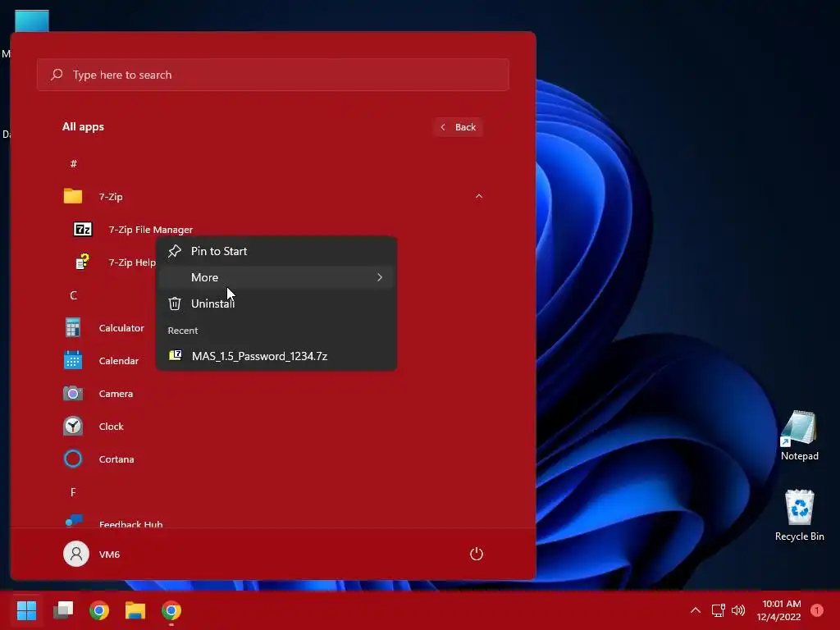Open the Camera app icon

pos(73,393)
